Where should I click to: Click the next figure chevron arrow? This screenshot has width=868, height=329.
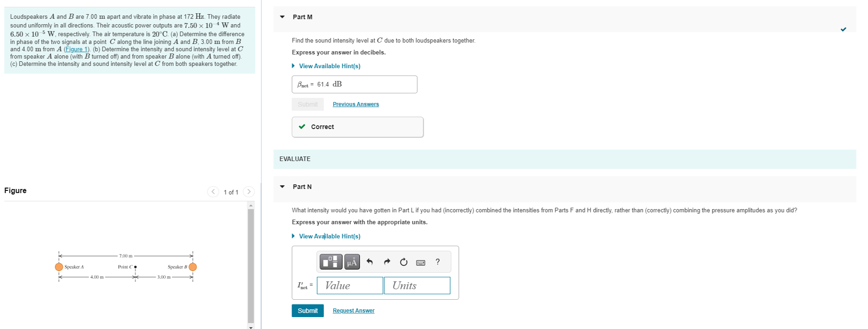[248, 192]
